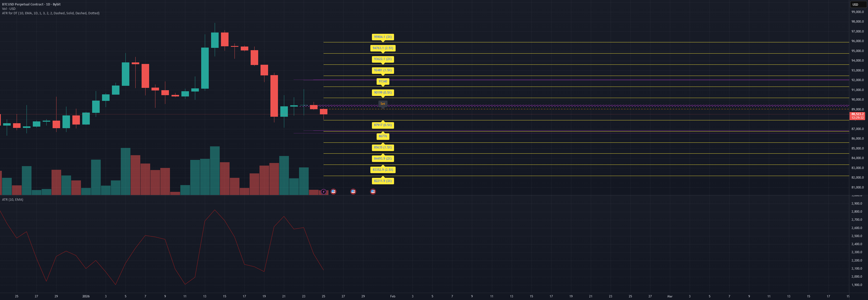Select the ATR for DT indicator legend
Image resolution: width=868 pixels, height=300 pixels.
click(50, 13)
